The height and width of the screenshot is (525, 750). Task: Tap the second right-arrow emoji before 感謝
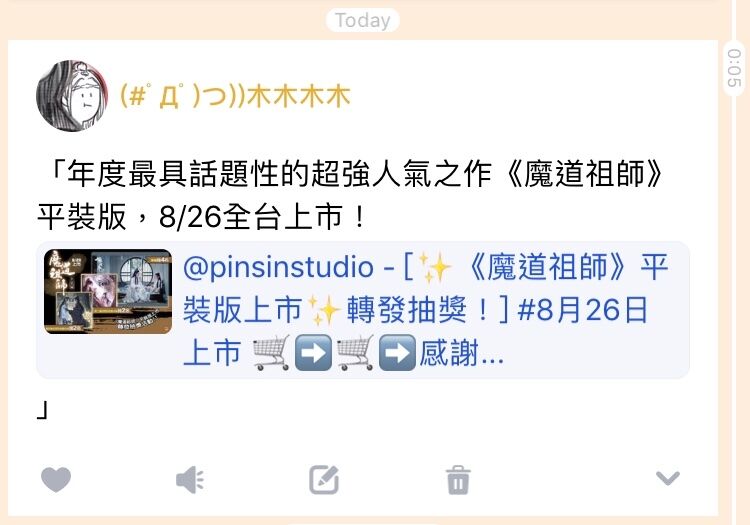[397, 353]
